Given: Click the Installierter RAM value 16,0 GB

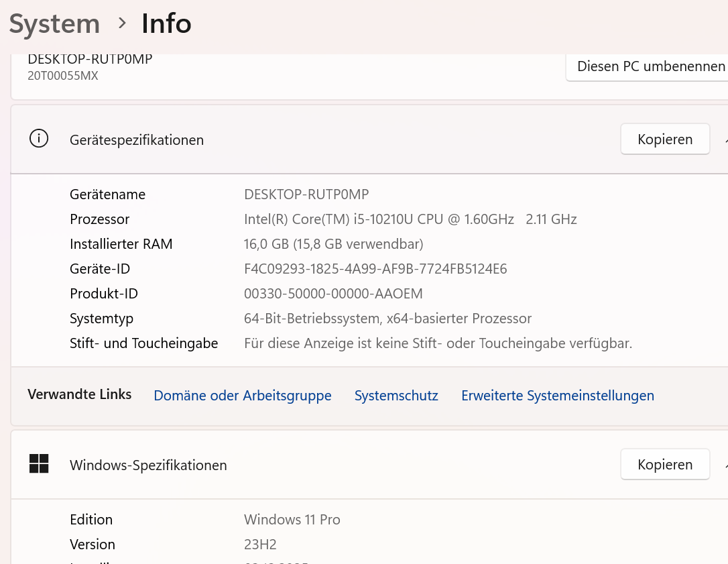Looking at the screenshot, I should pyautogui.click(x=333, y=244).
